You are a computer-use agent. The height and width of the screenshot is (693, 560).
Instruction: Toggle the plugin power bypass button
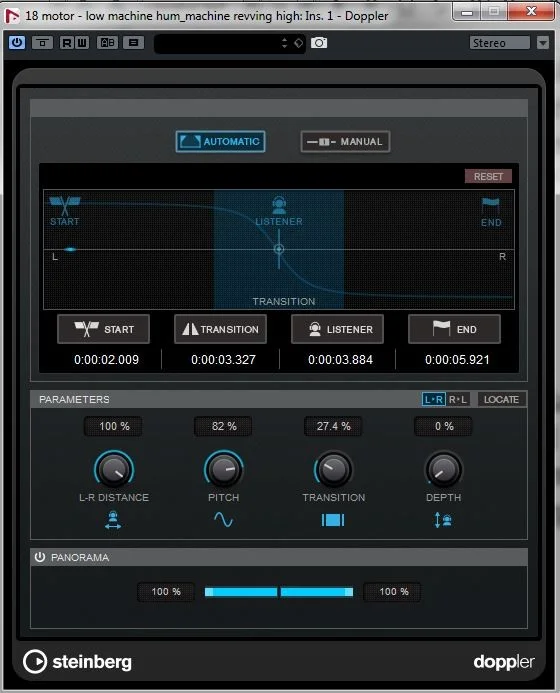(x=17, y=43)
